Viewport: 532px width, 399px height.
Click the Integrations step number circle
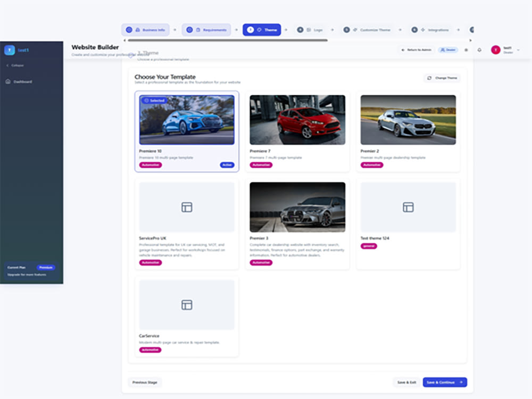(x=414, y=30)
